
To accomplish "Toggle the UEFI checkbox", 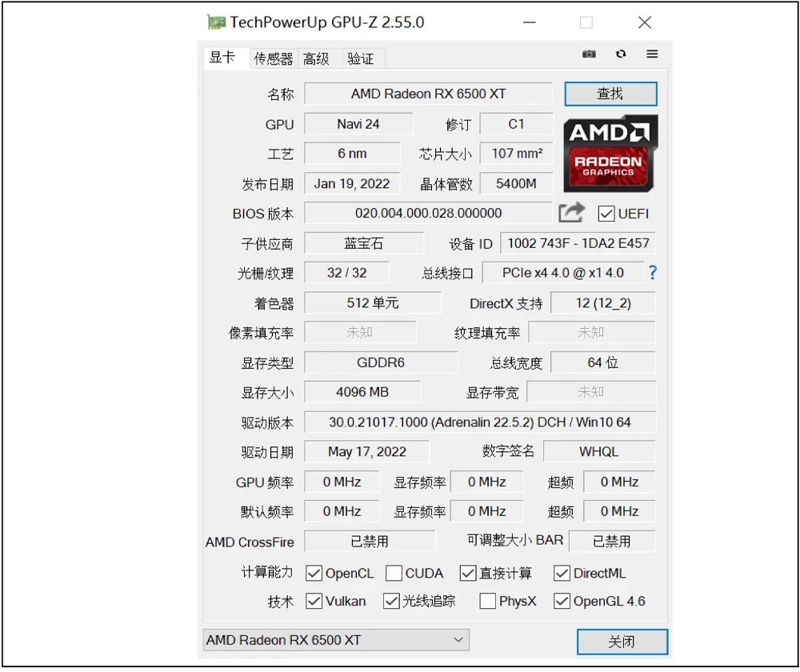I will click(606, 214).
